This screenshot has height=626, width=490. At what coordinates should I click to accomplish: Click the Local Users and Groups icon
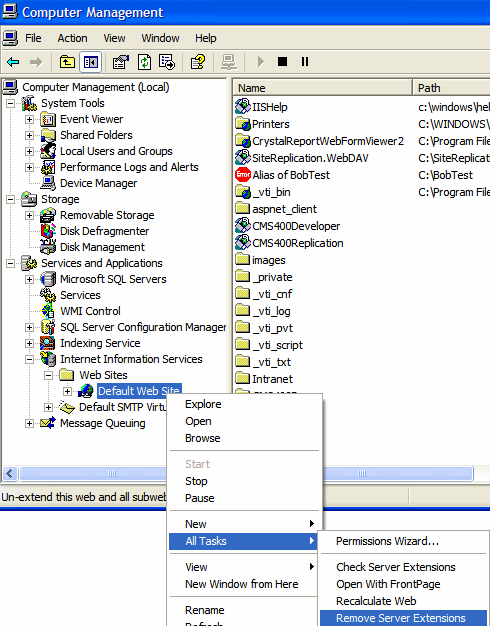pyautogui.click(x=48, y=151)
